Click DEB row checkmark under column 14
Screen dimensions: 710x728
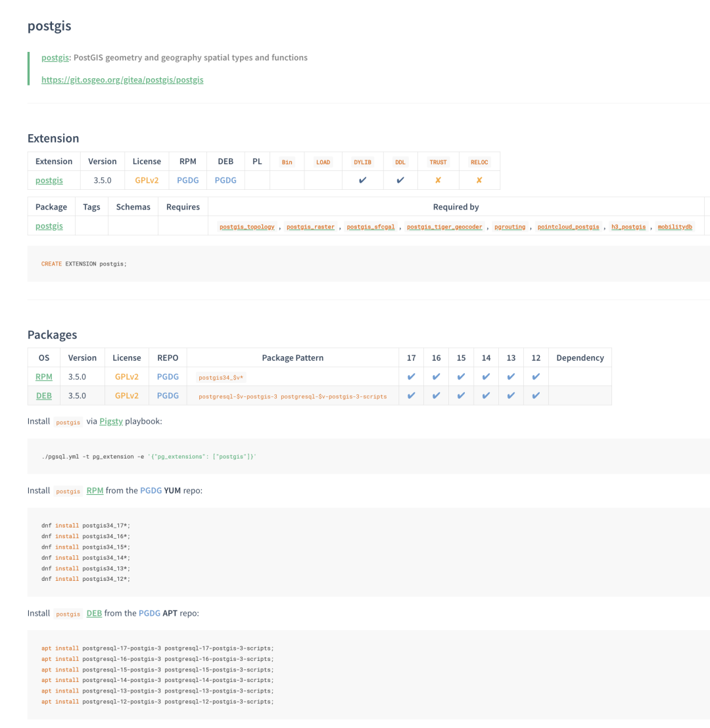click(x=486, y=396)
